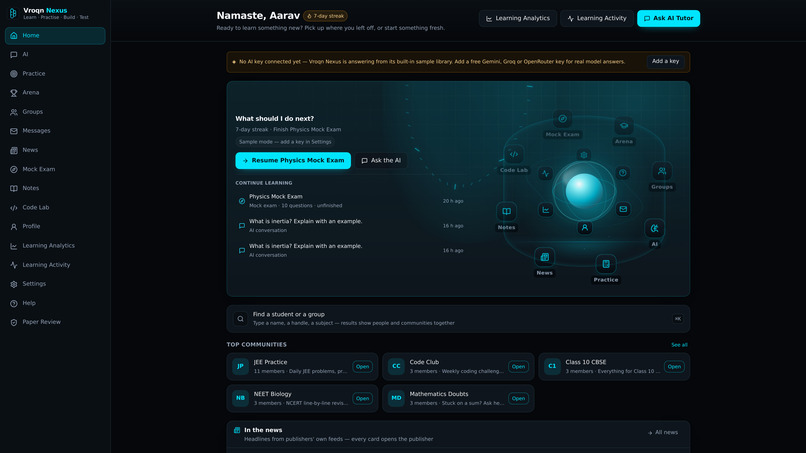Image resolution: width=806 pixels, height=453 pixels.
Task: Open the Code Club community
Action: [518, 367]
